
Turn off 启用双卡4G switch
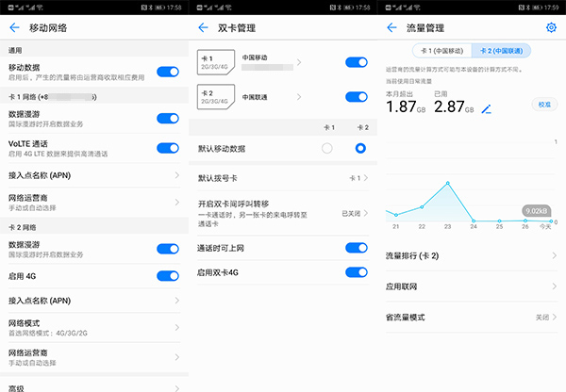tap(356, 272)
